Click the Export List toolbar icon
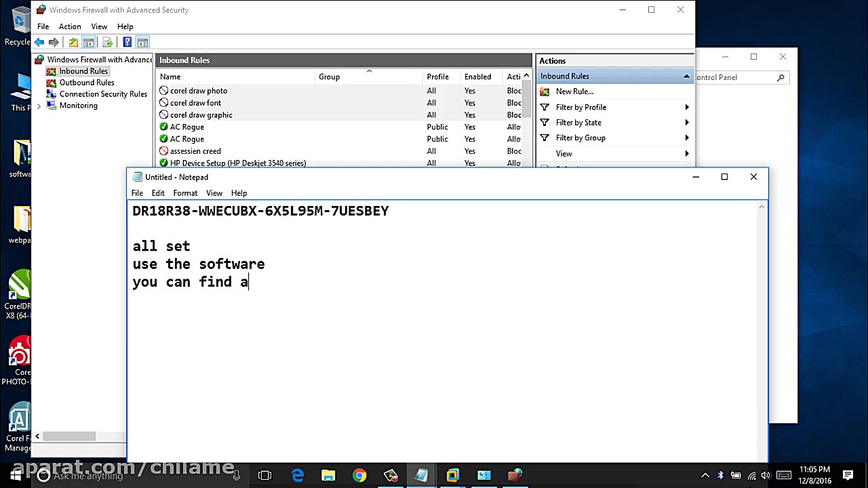 pos(107,42)
